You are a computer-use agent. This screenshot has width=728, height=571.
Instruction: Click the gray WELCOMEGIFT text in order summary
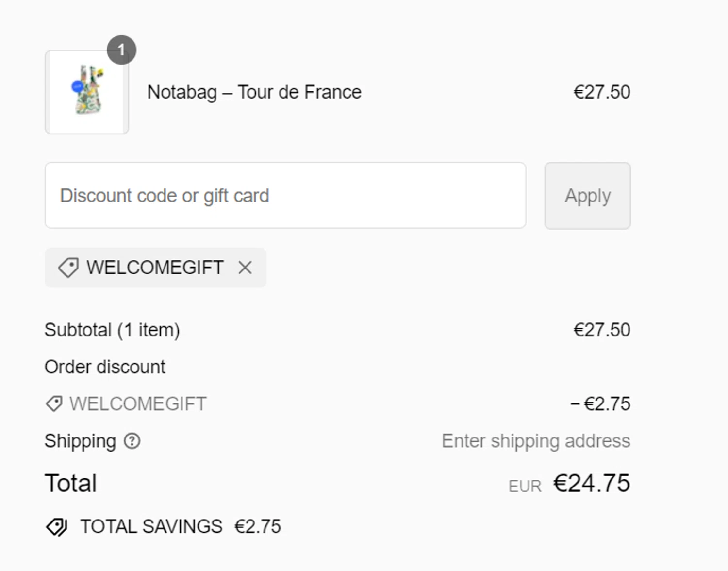[x=138, y=404]
